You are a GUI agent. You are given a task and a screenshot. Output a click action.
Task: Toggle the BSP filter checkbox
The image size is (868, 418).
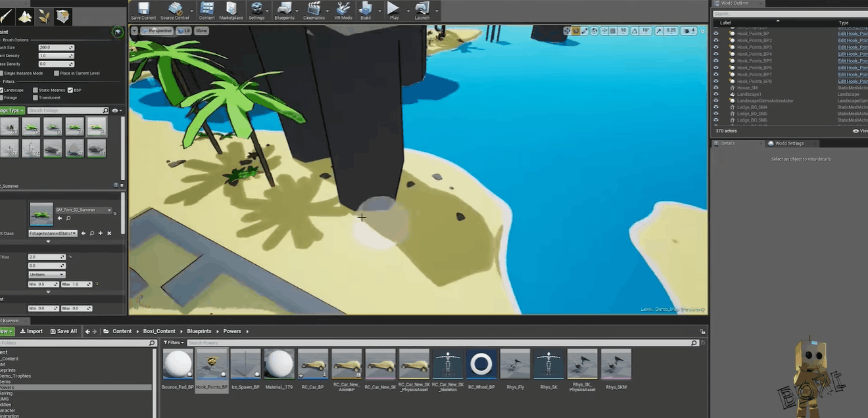click(x=70, y=90)
